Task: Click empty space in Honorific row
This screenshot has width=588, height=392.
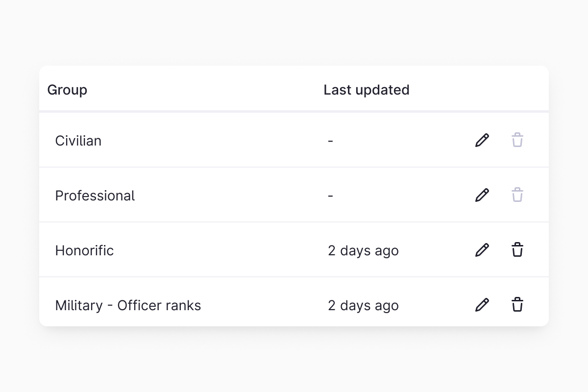Action: click(x=220, y=250)
